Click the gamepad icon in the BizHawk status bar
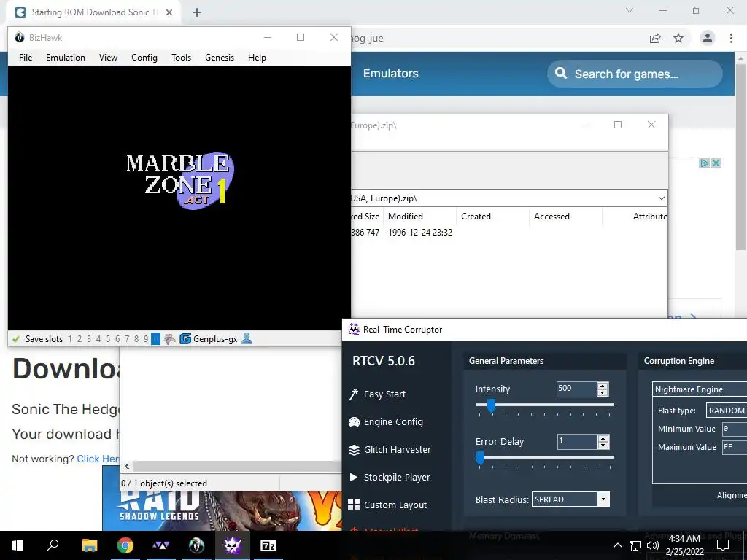Viewport: 747px width, 560px height. 170,339
